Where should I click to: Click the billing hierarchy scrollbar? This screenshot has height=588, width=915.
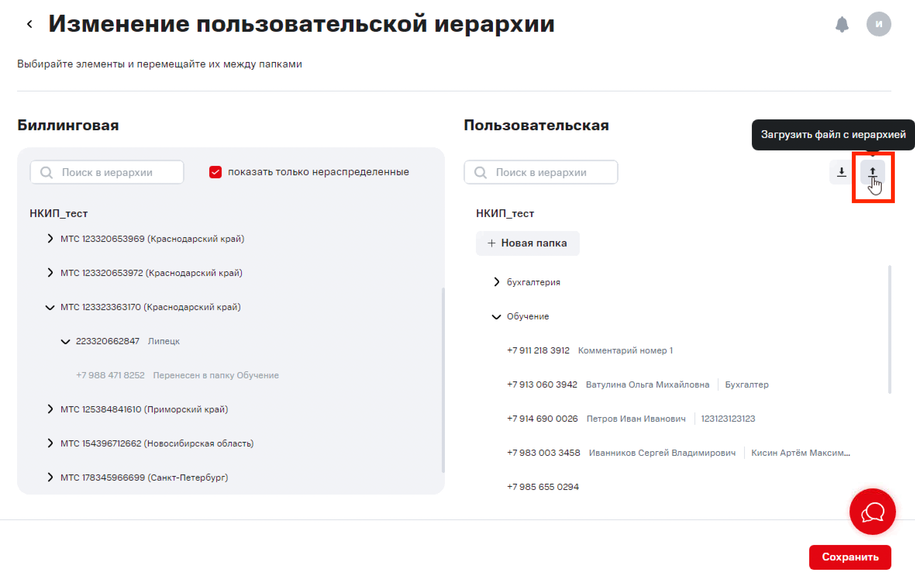point(443,380)
